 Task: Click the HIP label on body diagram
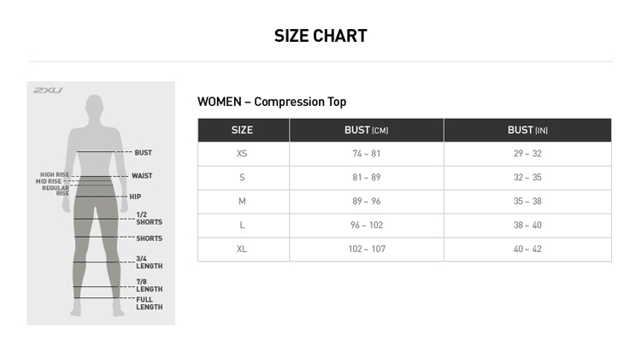(135, 197)
